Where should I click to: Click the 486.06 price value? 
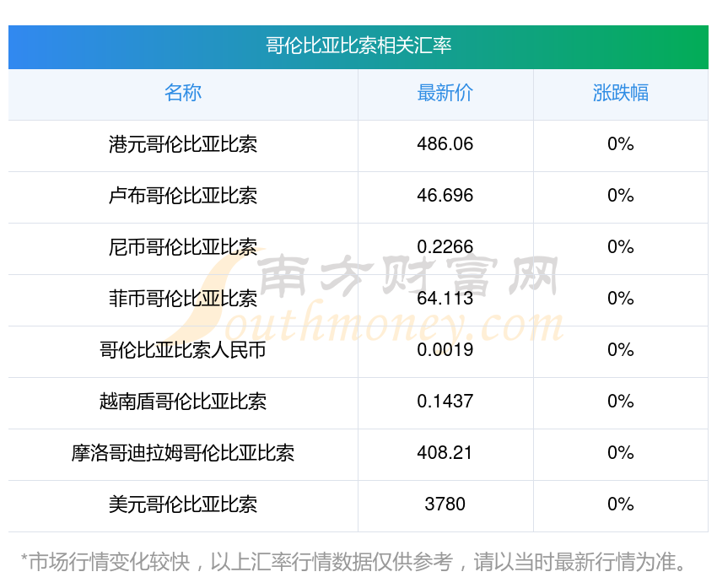click(x=445, y=144)
